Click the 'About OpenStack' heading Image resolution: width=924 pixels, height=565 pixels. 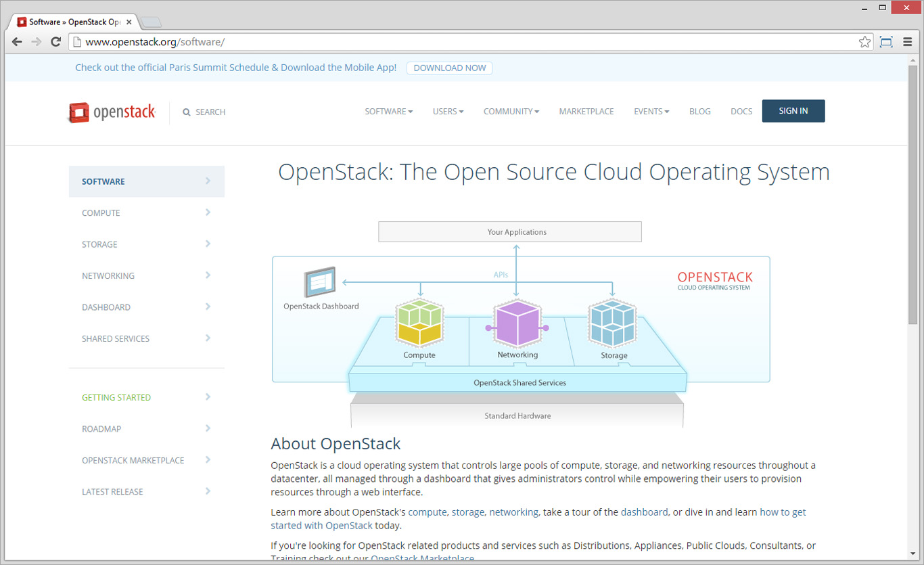336,444
